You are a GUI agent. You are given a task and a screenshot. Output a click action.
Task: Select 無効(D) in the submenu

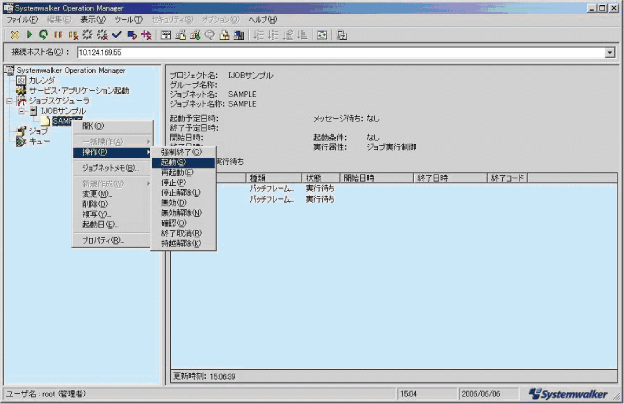(183, 203)
